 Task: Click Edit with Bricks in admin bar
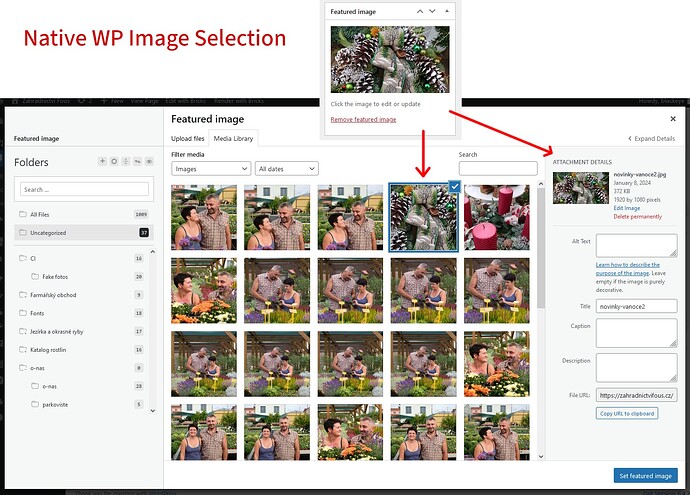click(x=185, y=101)
